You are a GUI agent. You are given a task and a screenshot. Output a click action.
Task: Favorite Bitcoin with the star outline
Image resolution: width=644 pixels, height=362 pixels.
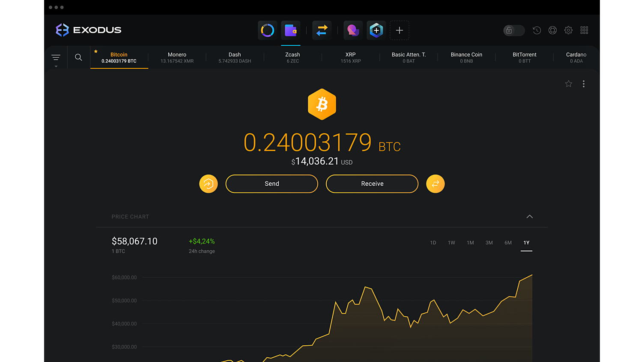[x=569, y=84]
